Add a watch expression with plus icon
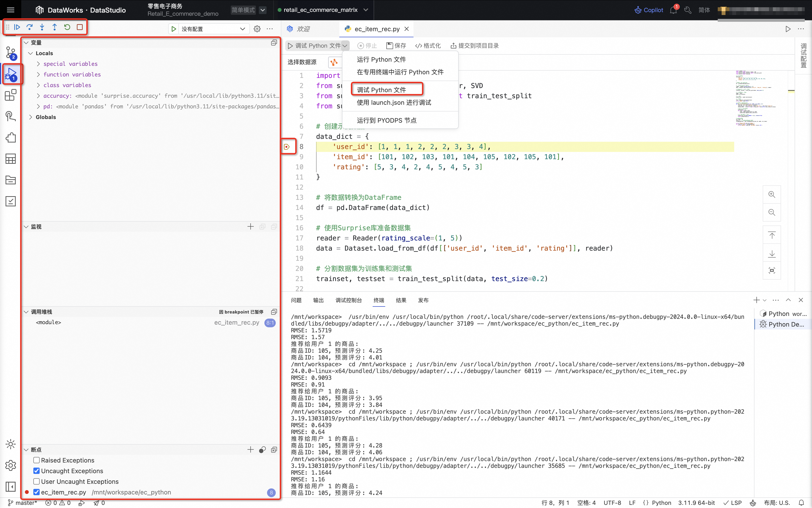This screenshot has height=508, width=812. (251, 227)
